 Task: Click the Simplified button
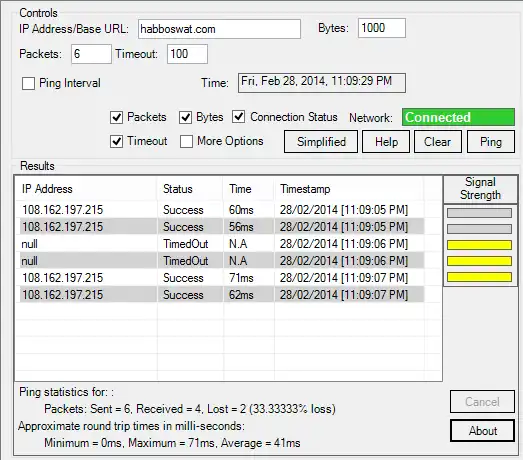click(321, 142)
